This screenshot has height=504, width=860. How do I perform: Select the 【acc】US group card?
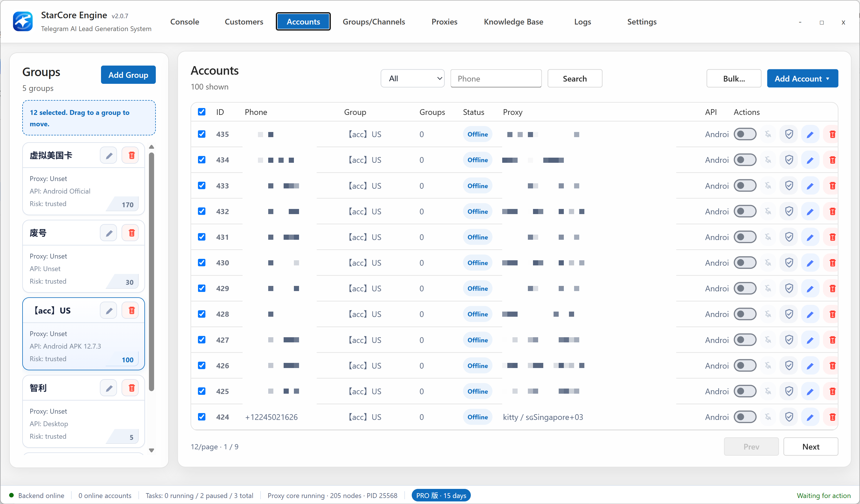[84, 334]
